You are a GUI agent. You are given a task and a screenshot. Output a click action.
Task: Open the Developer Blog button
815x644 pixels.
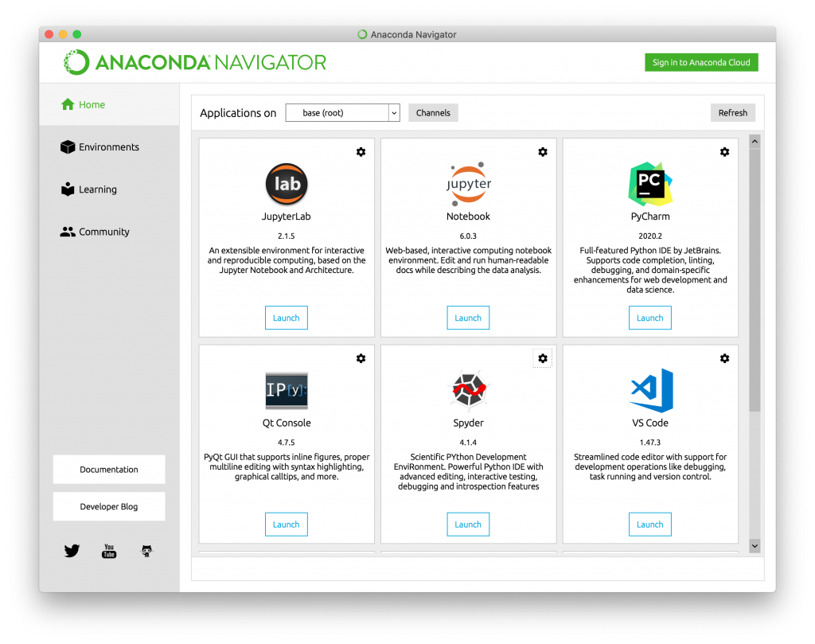tap(109, 506)
